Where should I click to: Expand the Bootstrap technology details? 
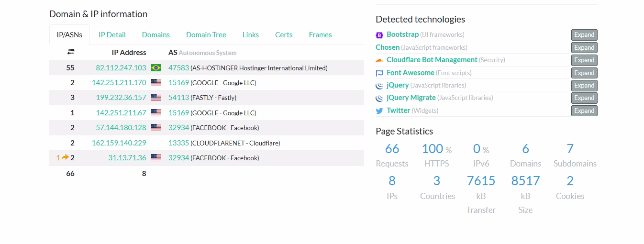pyautogui.click(x=584, y=35)
